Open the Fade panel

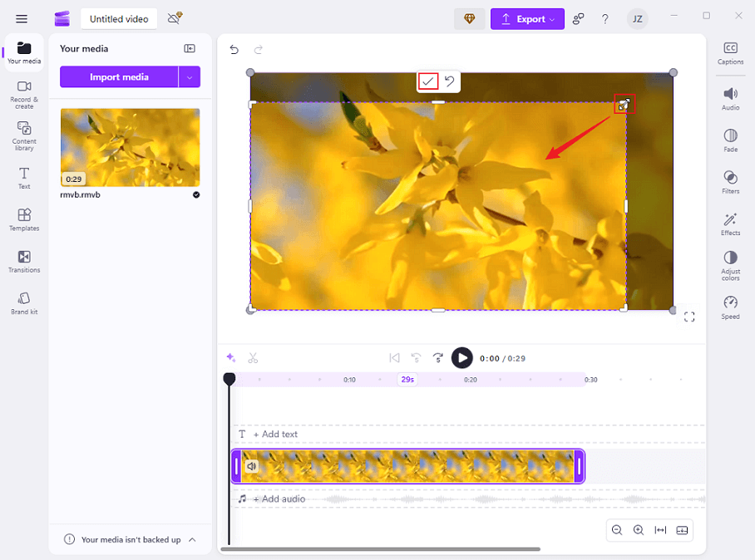click(x=729, y=140)
